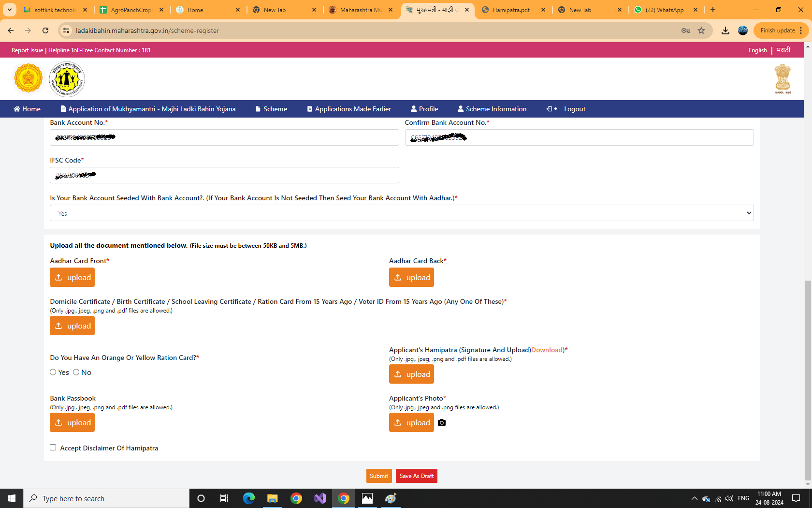Open Applications Made Earlier menu item
812x508 pixels.
pyautogui.click(x=349, y=109)
